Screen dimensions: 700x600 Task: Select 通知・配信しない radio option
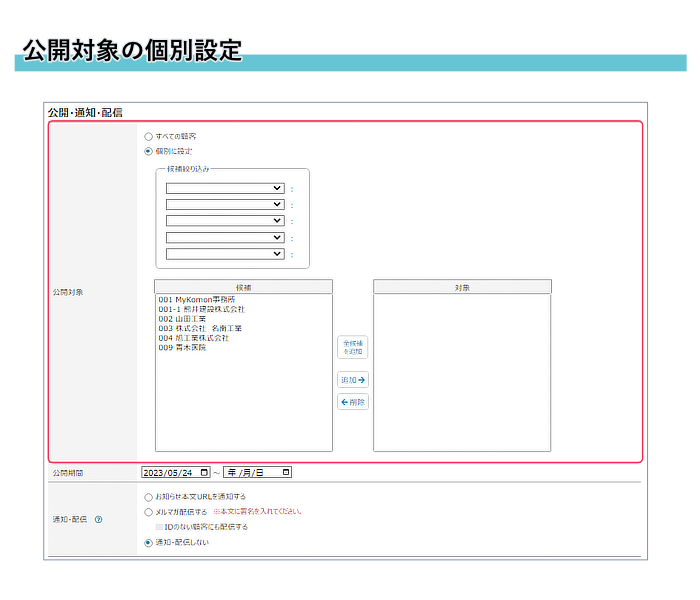tap(149, 543)
